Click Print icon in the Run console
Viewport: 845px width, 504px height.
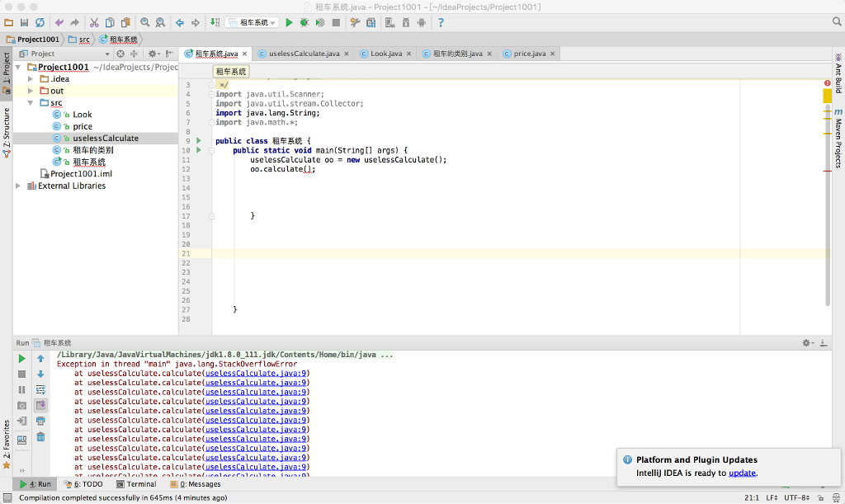point(40,421)
